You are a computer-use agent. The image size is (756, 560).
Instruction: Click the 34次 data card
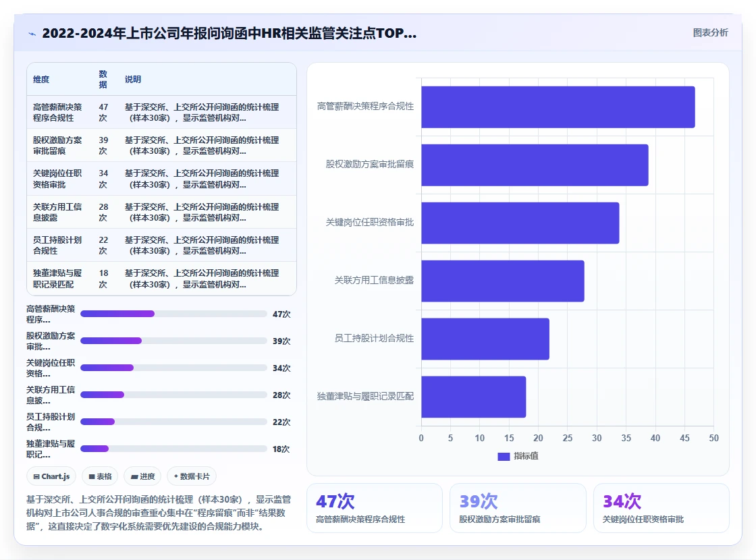point(661,508)
